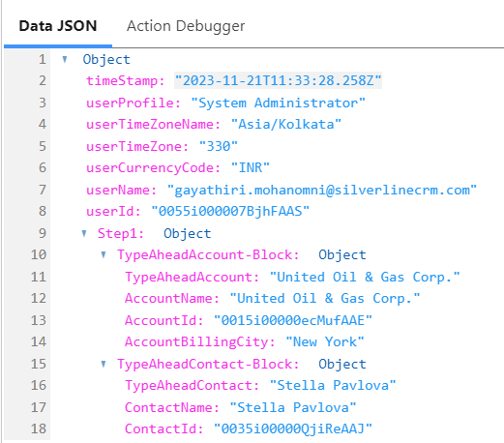Click the userName key
The width and height of the screenshot is (504, 443).
tap(121, 190)
